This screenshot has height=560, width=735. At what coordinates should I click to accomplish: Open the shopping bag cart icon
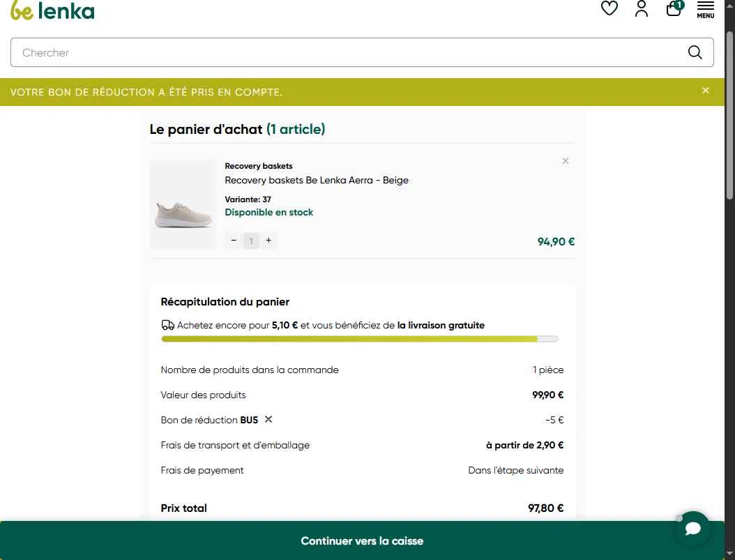click(674, 8)
